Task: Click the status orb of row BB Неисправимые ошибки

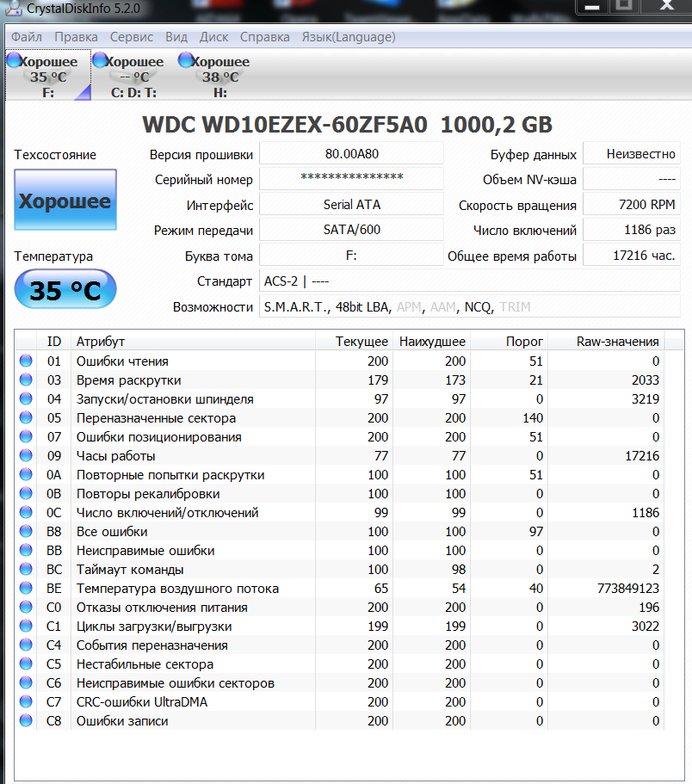Action: (26, 551)
